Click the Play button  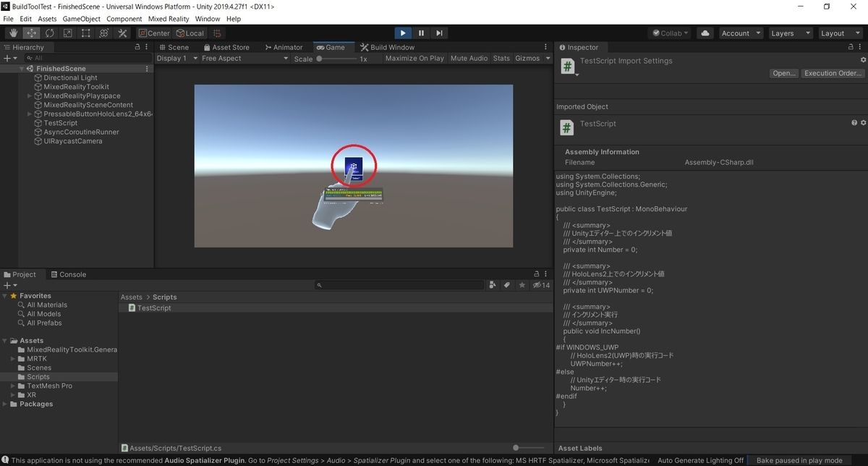[403, 33]
